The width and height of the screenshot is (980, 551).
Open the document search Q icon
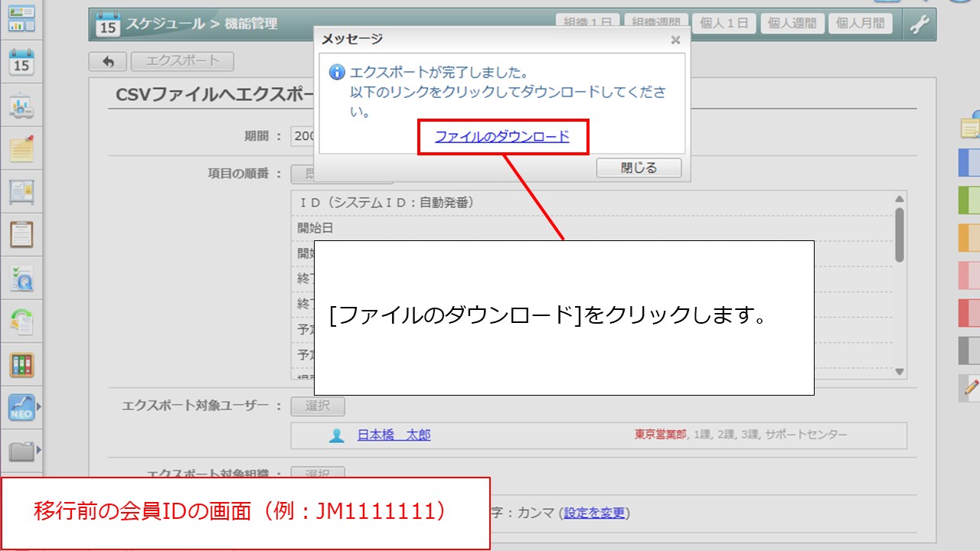click(21, 279)
